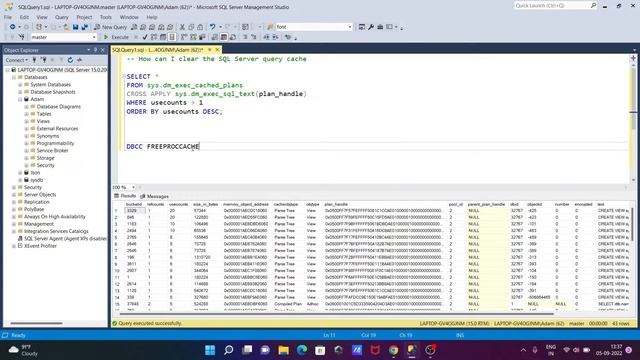Click the New Query toolbar button
640x360 pixels.
click(111, 27)
